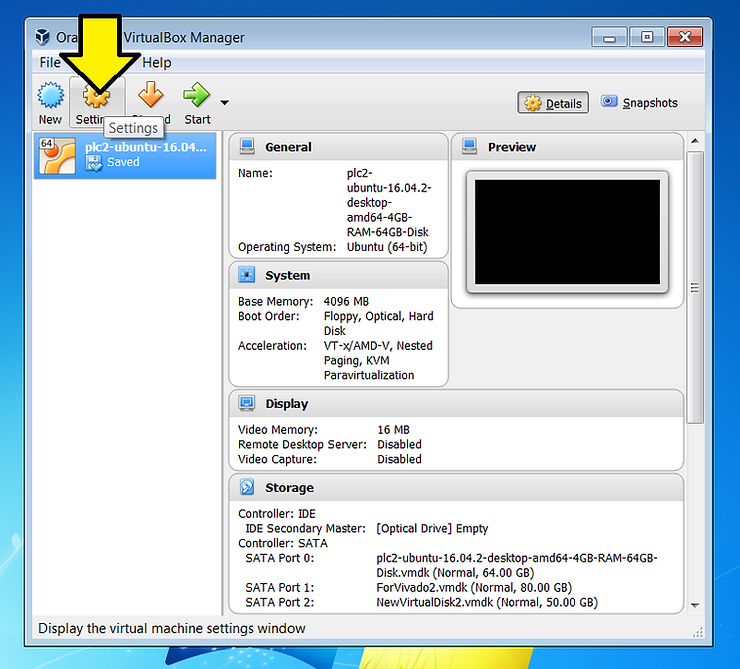Open the Help menu
The image size is (740, 669).
pos(157,62)
